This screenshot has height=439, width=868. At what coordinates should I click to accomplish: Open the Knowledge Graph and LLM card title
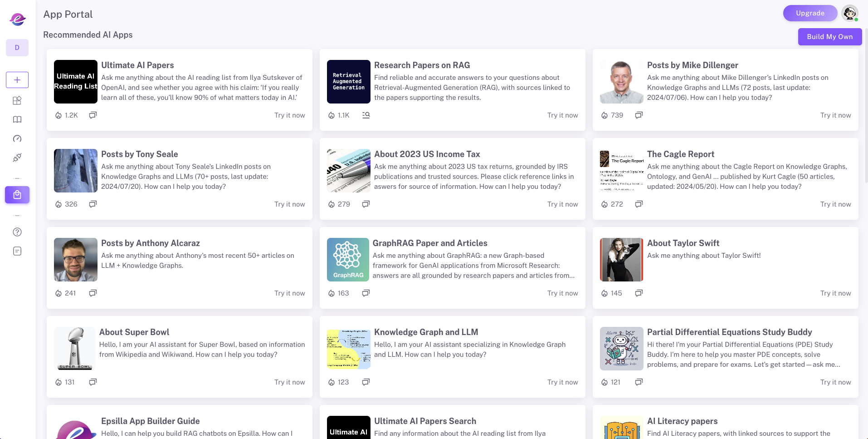click(426, 332)
